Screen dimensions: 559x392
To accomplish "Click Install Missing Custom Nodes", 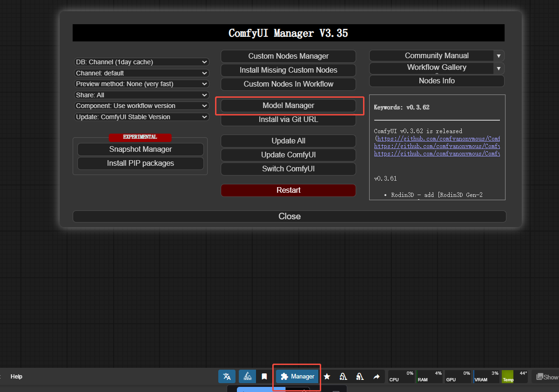I will (x=288, y=70).
